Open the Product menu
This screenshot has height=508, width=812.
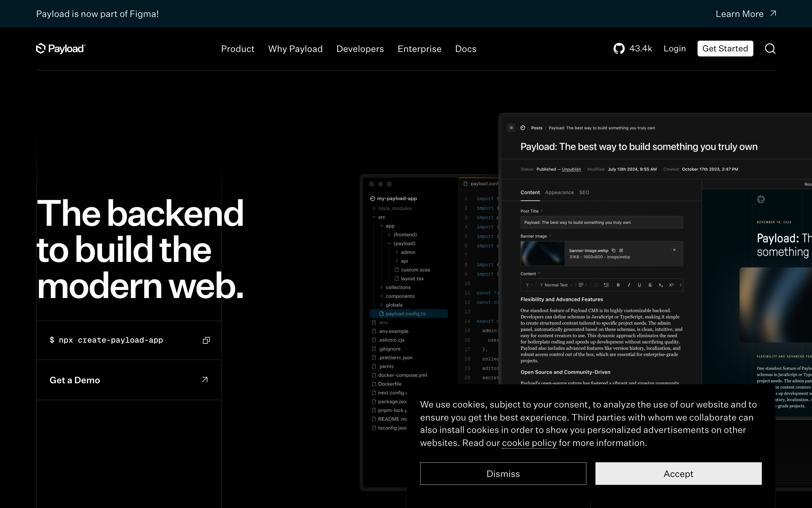(238, 49)
